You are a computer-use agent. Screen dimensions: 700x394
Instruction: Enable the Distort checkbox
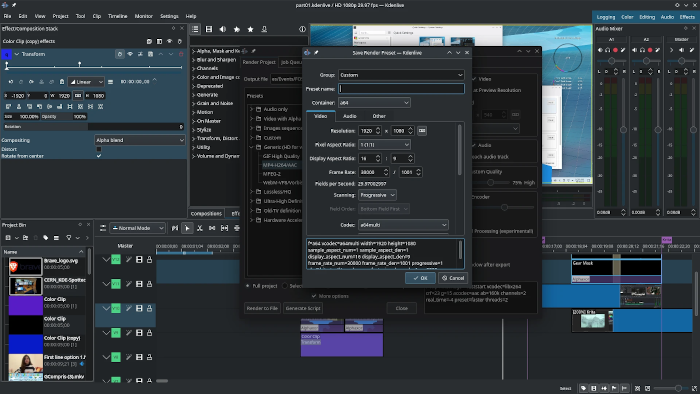pyautogui.click(x=99, y=149)
